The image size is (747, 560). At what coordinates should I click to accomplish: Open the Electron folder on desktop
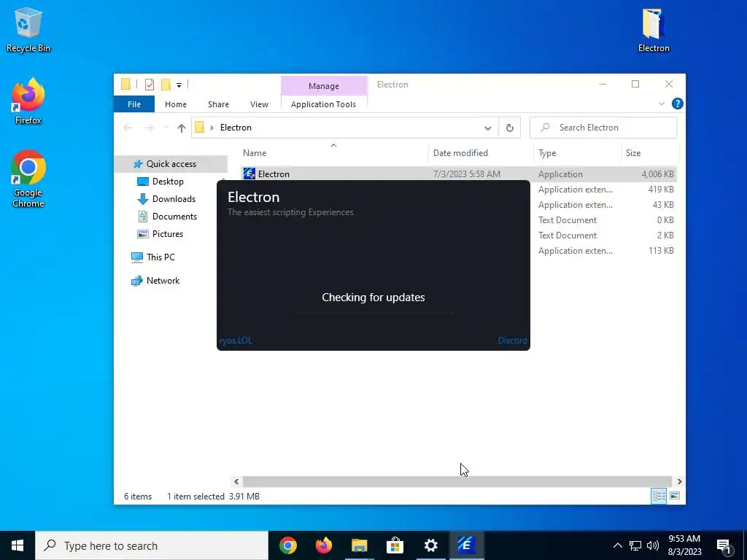click(654, 30)
